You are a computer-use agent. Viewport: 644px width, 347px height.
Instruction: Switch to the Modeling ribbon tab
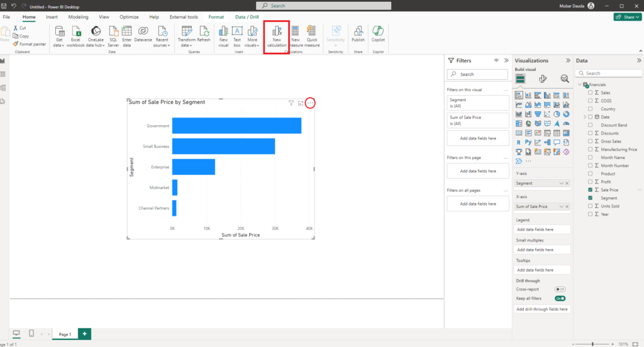pyautogui.click(x=78, y=17)
